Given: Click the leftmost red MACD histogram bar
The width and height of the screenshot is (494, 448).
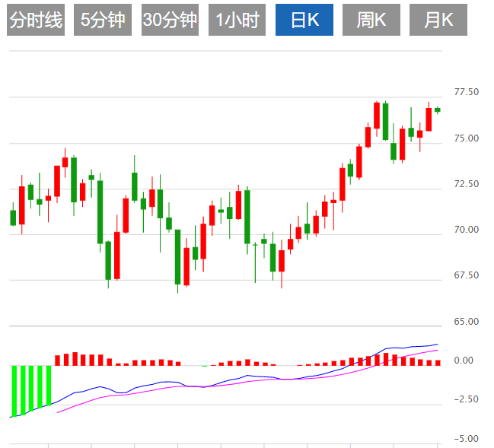Looking at the screenshot, I should click(57, 359).
